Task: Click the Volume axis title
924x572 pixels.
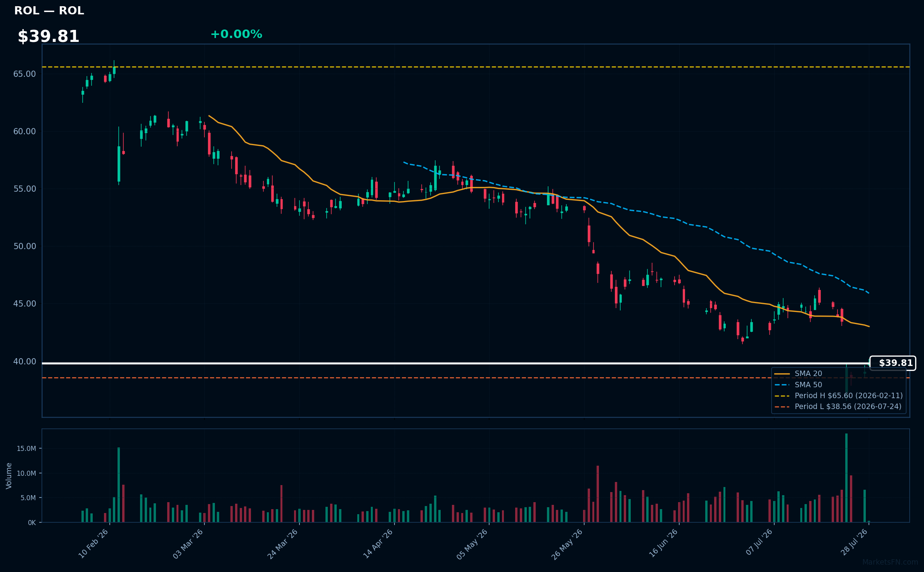Action: (x=9, y=476)
